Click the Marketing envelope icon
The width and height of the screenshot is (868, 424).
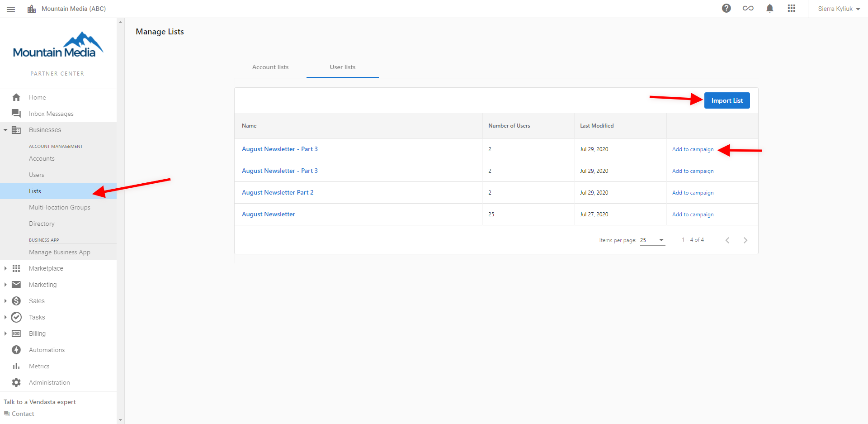[16, 285]
